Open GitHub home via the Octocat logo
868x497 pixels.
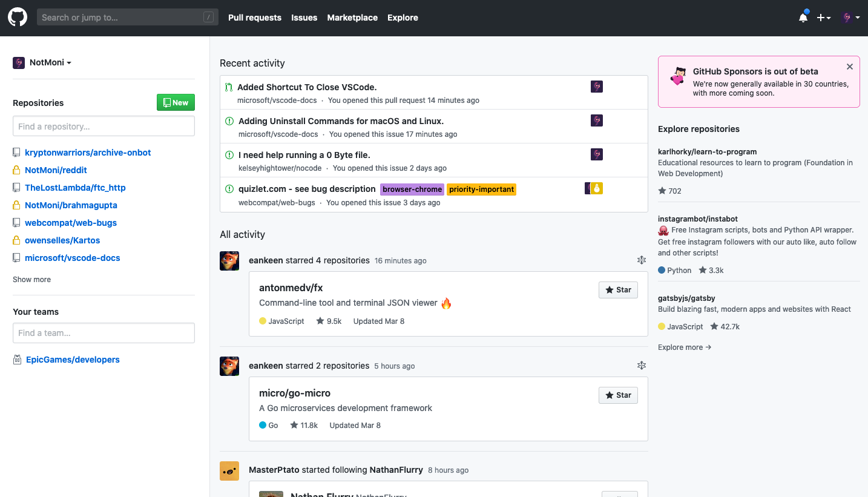(x=18, y=17)
